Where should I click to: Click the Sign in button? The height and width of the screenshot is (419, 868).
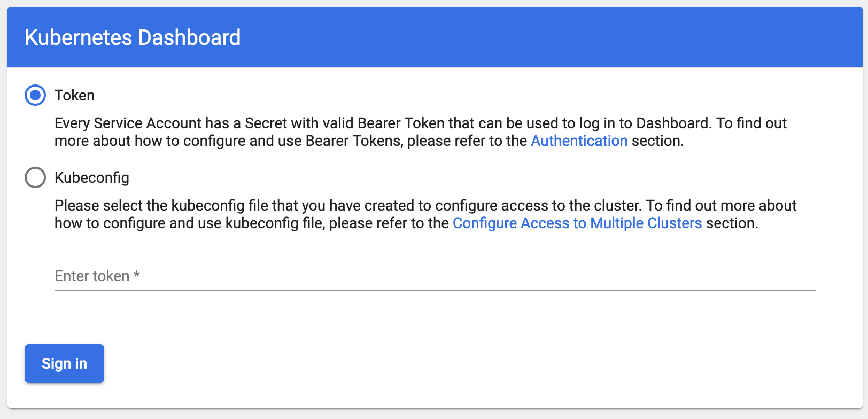[64, 363]
